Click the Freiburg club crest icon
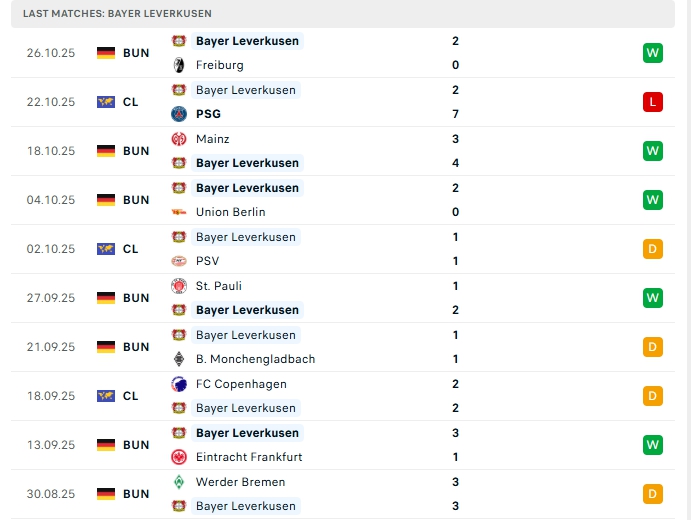This screenshot has width=691, height=520. click(x=179, y=65)
